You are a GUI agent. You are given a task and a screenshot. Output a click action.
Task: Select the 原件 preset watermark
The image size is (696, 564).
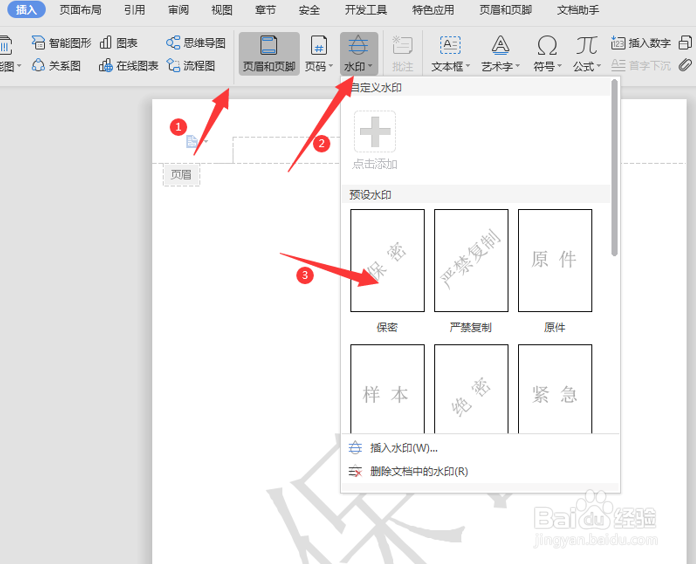pos(555,260)
